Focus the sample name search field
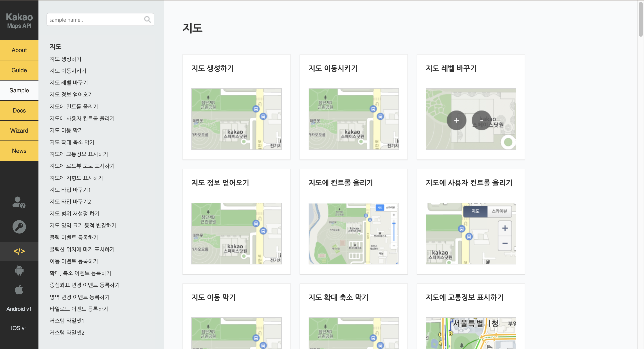 tap(95, 20)
